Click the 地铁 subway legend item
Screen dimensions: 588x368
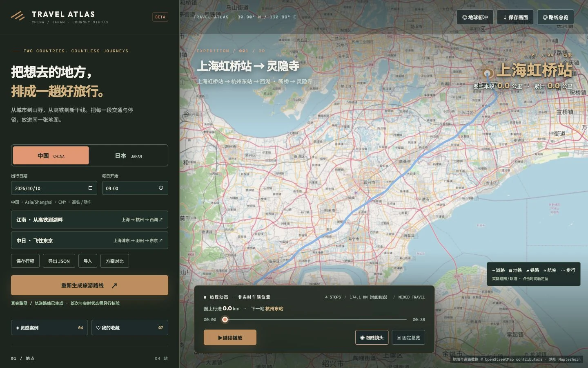tap(515, 270)
